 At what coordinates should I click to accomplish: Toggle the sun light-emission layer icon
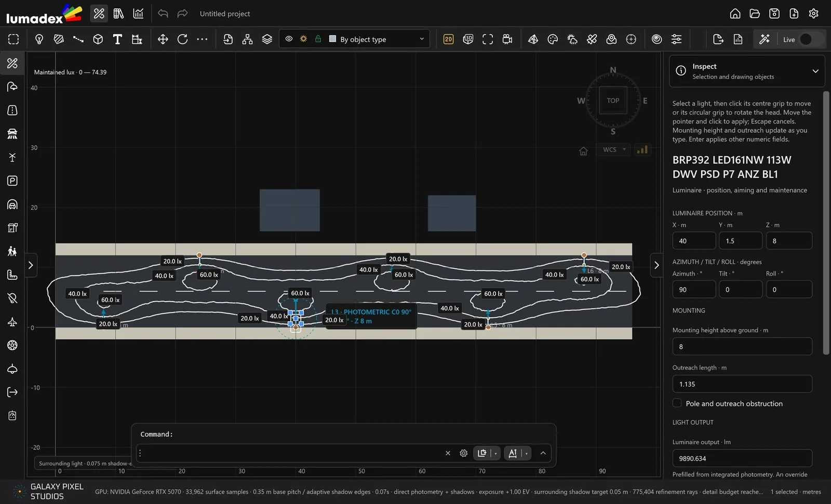point(303,39)
